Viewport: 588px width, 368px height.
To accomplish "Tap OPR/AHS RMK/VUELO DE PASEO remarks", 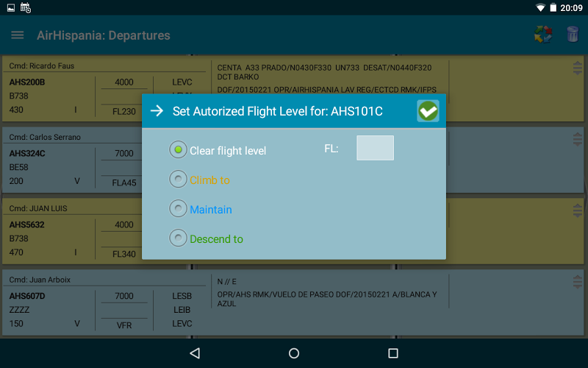I will (x=327, y=299).
